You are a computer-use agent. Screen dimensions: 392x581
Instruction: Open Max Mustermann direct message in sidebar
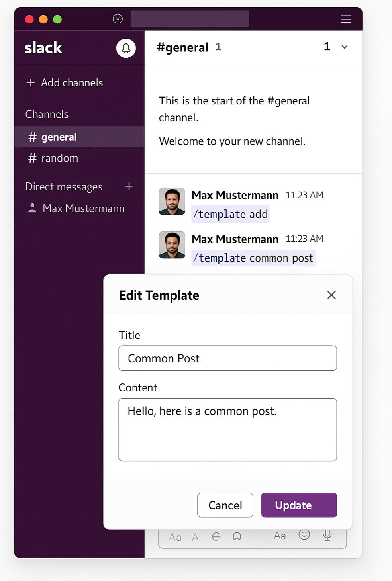83,209
